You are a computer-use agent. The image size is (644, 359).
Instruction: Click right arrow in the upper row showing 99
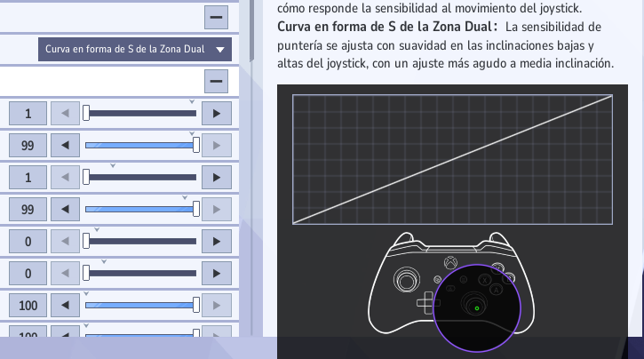(x=217, y=146)
